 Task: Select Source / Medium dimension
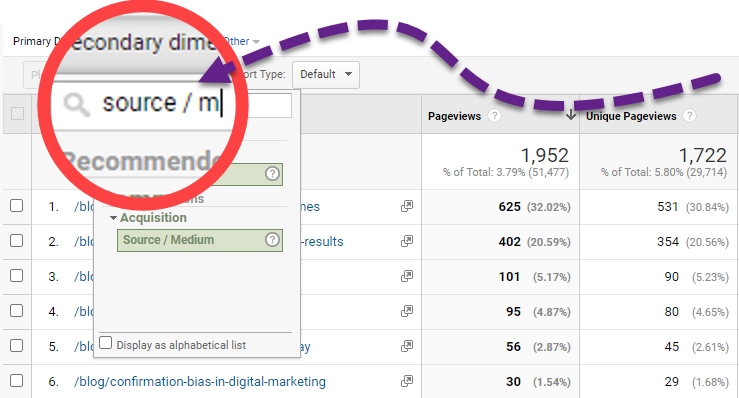tap(200, 240)
